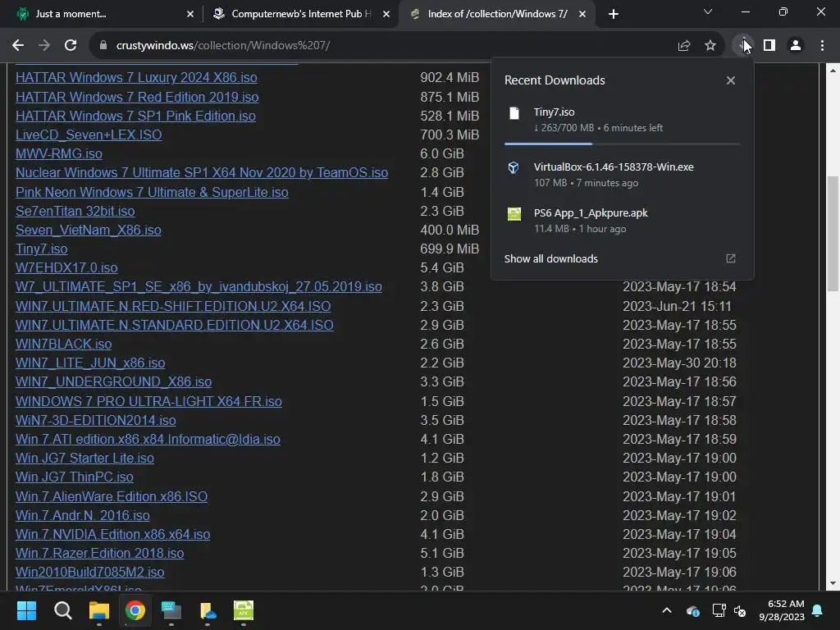Click the open-in-new-tab icon beside Show all downloads
Screen dimensions: 840x630
coord(731,258)
